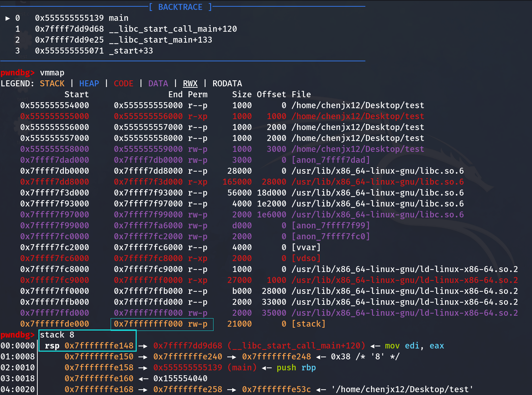Viewport: 532px width, 395px height.
Task: Click the vmmap command text
Action: pos(52,73)
